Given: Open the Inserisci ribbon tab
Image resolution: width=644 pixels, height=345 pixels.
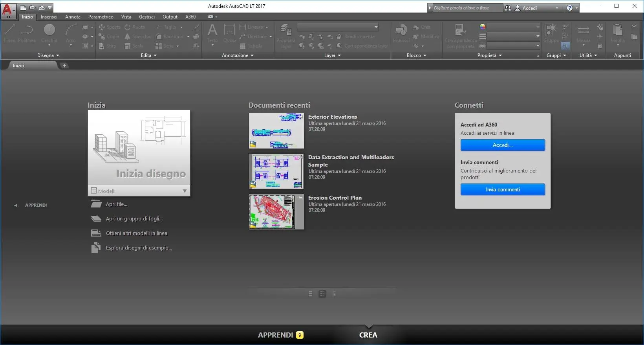Looking at the screenshot, I should tap(49, 17).
